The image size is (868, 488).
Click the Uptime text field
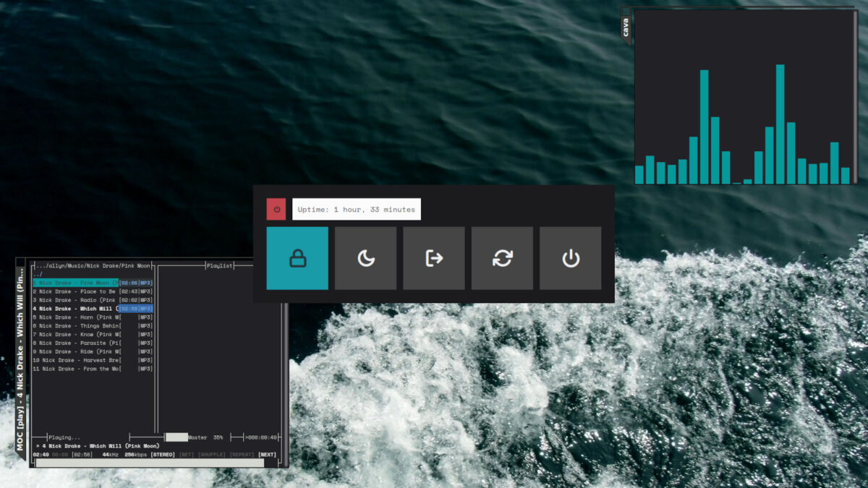point(356,209)
